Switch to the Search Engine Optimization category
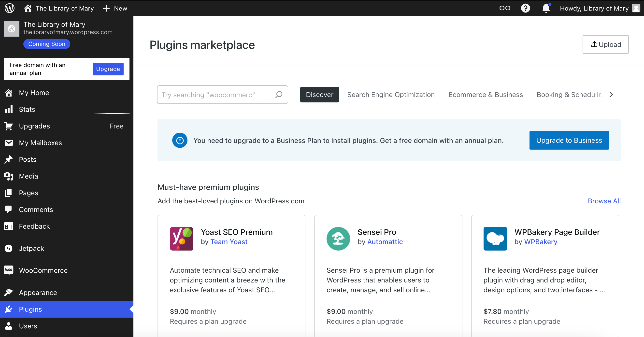 [391, 95]
